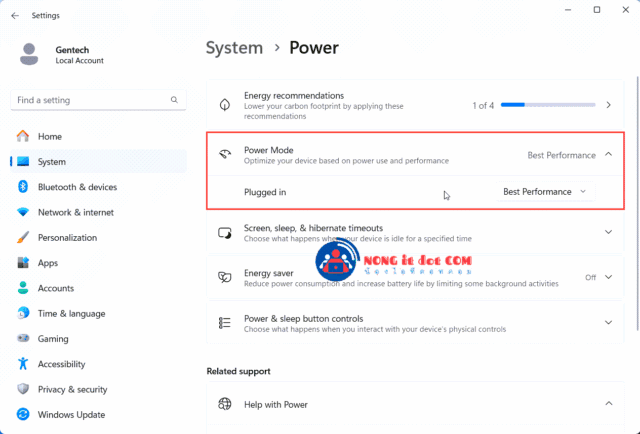Expand Screen, sleep, & hibernate timeouts
The image size is (640, 434).
point(608,232)
